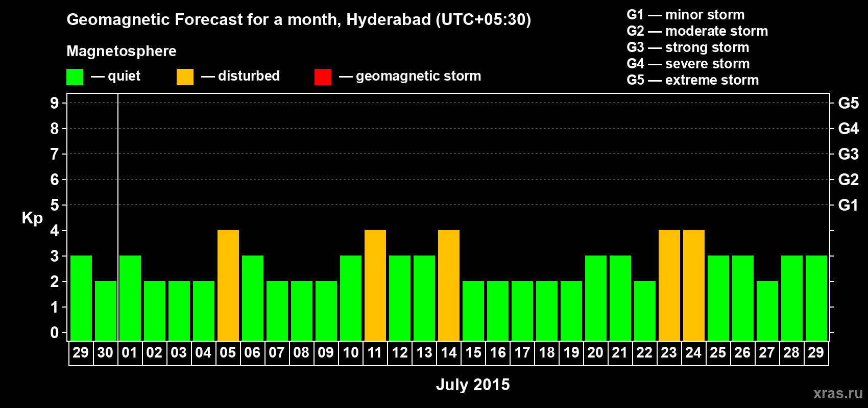Click the red geomagnetic storm legend swatch
Viewport: 868px width, 408px height.
click(x=323, y=77)
